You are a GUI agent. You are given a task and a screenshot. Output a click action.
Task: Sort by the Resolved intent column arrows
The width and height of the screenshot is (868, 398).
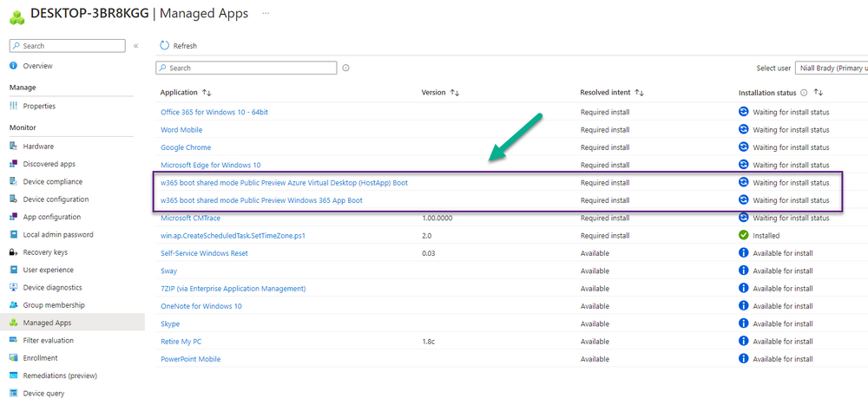[x=639, y=93]
